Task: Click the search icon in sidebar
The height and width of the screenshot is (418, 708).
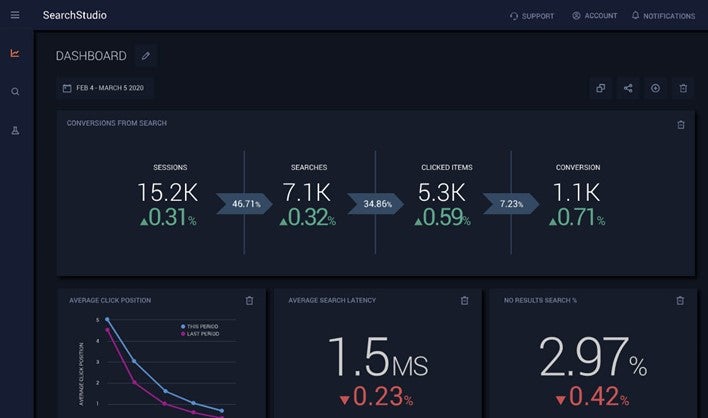Action: point(15,92)
